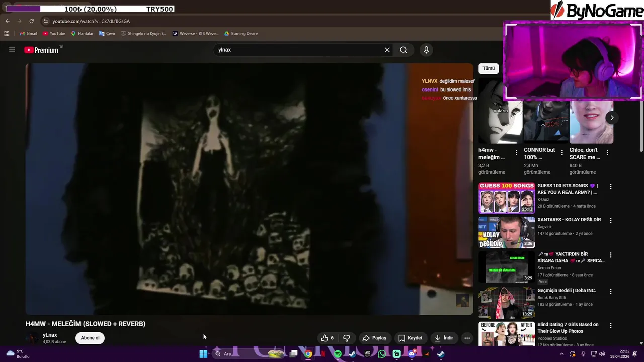
Task: Open the Çevir bookmark
Action: [x=107, y=34]
